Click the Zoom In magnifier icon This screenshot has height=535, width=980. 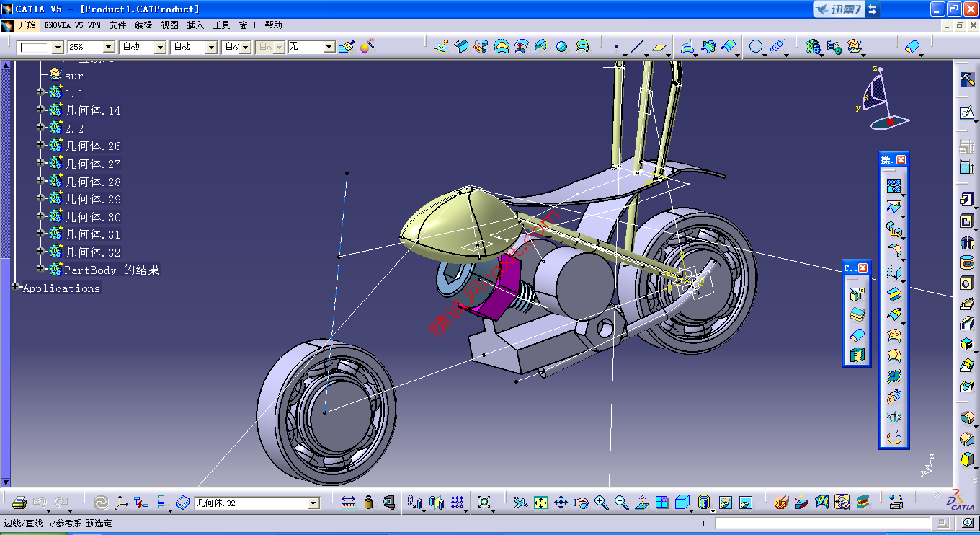click(602, 503)
